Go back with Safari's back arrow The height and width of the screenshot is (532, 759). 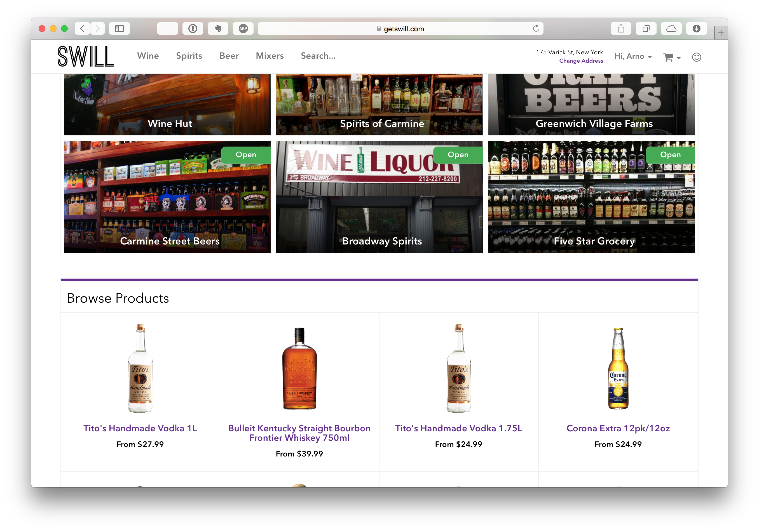(82, 29)
